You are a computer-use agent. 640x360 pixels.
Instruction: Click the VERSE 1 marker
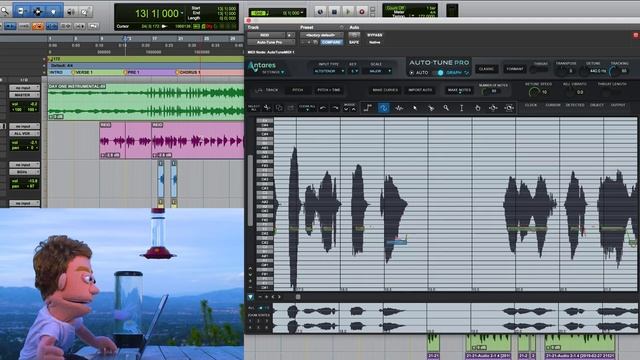click(x=84, y=72)
